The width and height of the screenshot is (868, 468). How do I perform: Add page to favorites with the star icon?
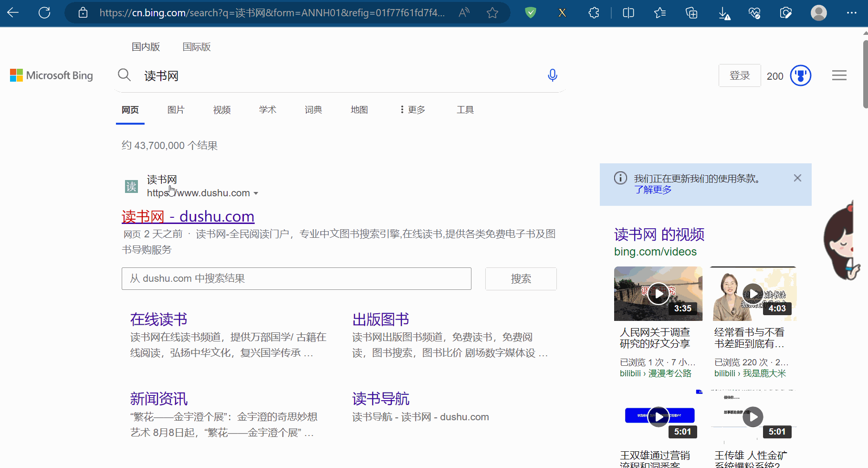coord(492,13)
